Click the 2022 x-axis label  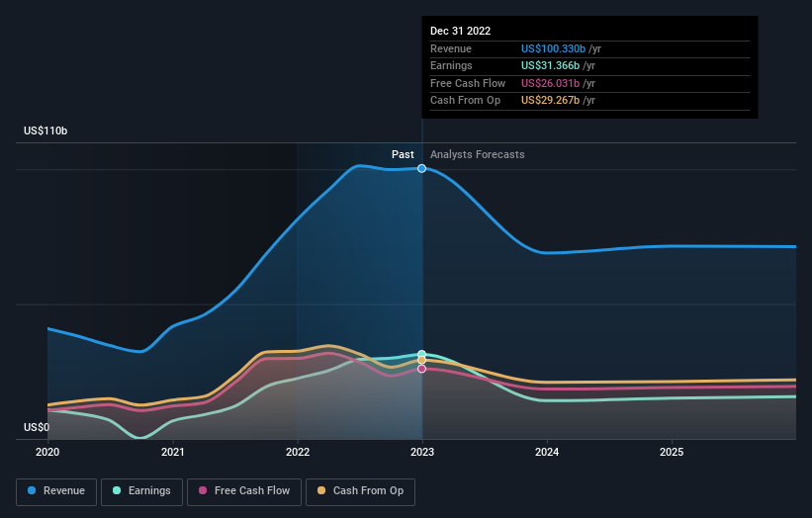pyautogui.click(x=298, y=453)
